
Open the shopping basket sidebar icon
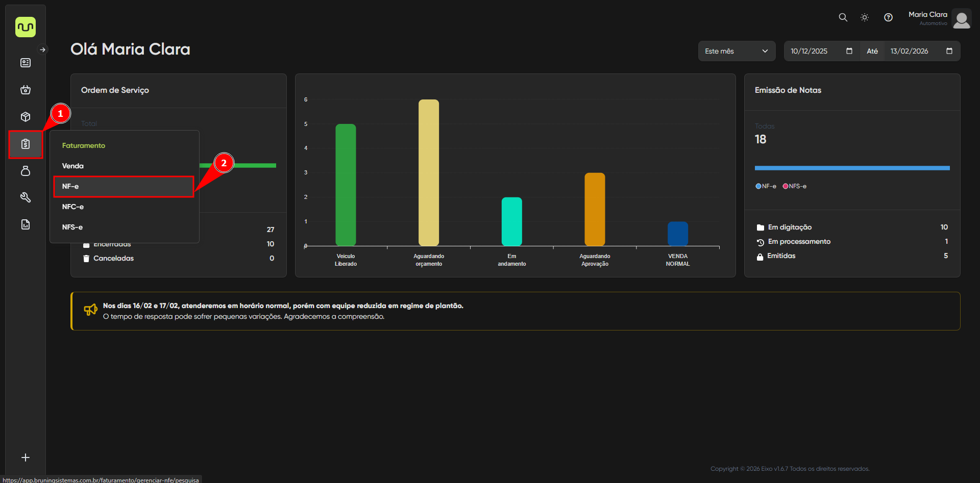(x=26, y=90)
